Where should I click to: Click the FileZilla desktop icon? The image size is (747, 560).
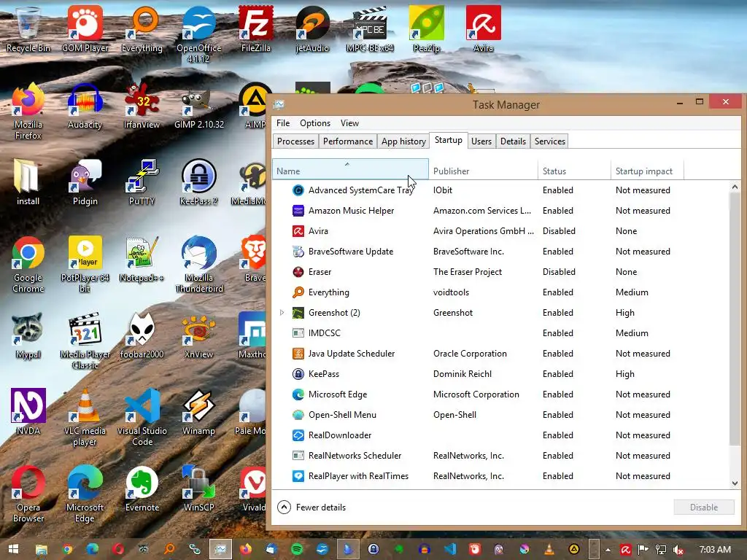point(256,28)
